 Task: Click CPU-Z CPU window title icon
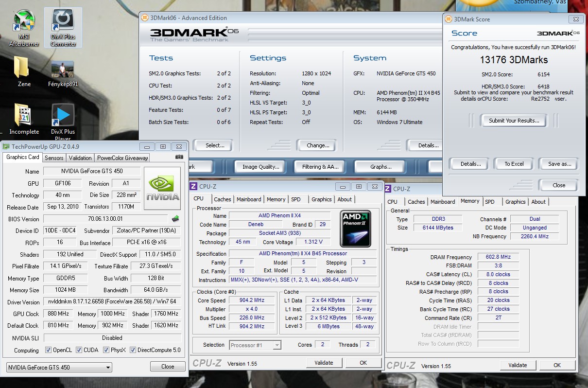click(193, 186)
